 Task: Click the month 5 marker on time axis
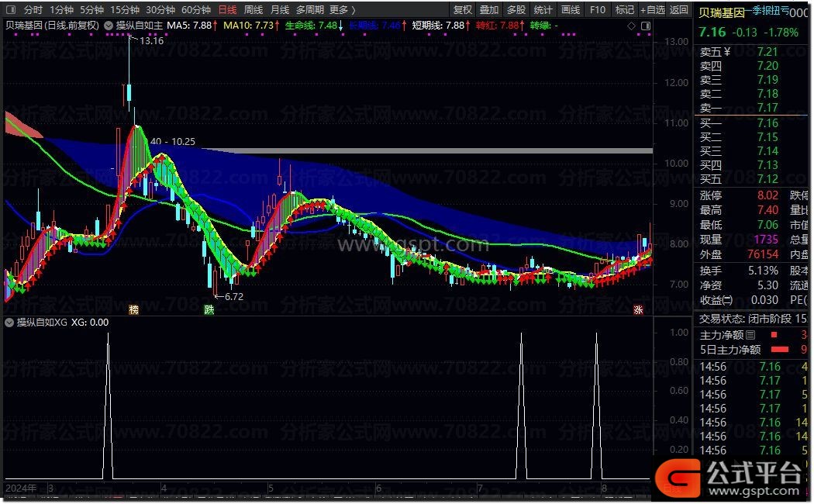(271, 488)
